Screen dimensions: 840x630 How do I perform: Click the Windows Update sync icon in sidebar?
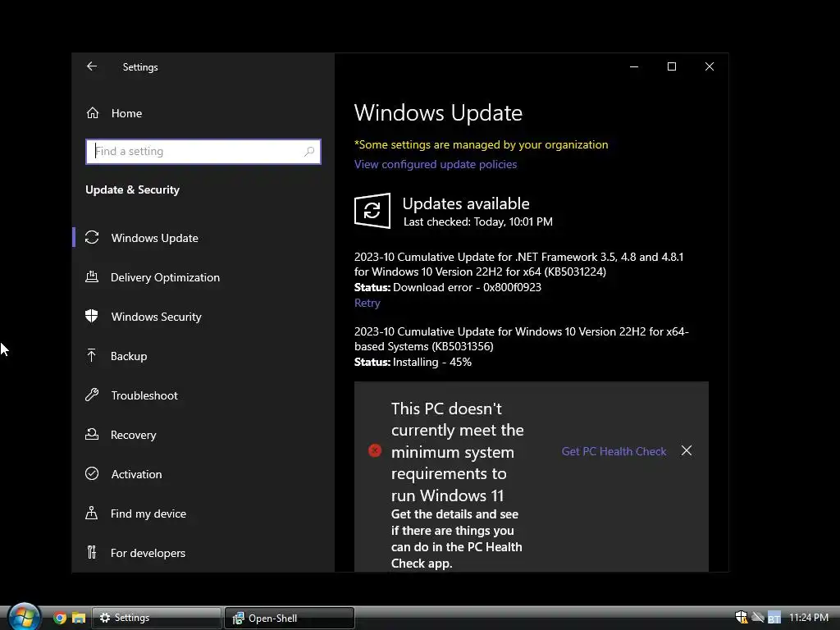92,237
